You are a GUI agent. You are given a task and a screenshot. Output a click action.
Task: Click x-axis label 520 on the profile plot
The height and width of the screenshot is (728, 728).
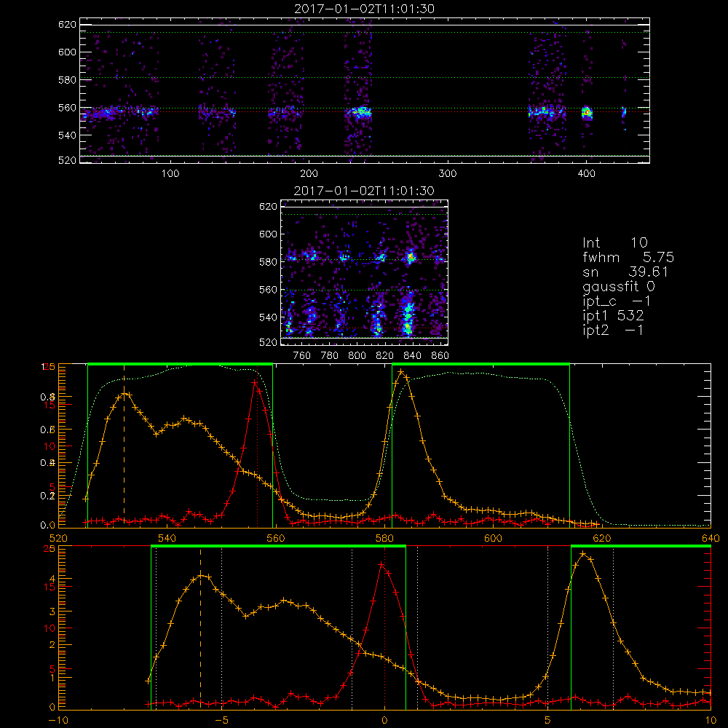pyautogui.click(x=58, y=538)
